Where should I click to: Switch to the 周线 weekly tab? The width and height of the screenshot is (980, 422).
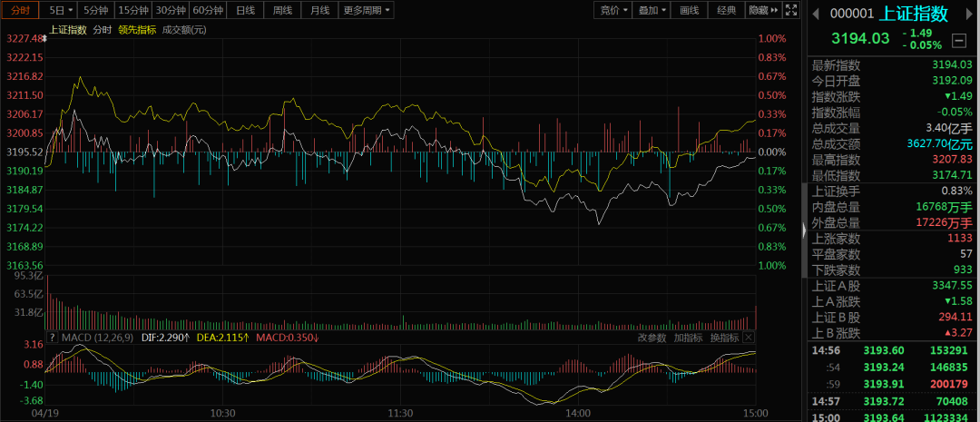tap(282, 10)
